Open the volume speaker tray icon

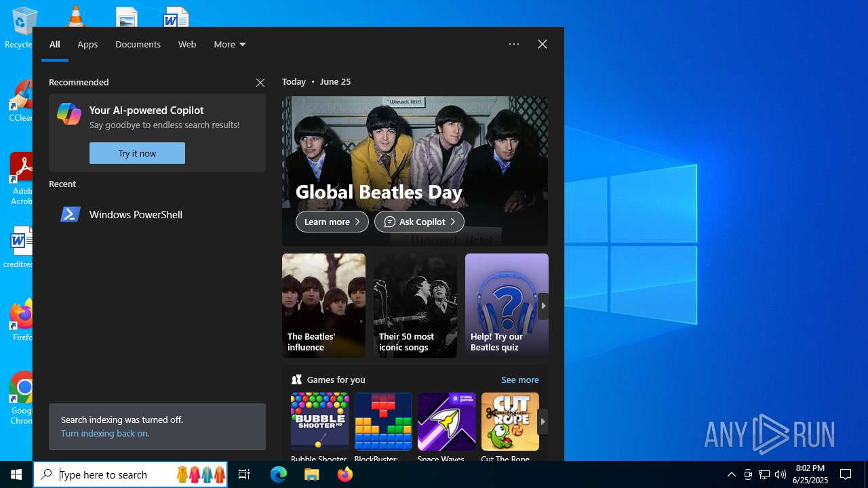781,474
